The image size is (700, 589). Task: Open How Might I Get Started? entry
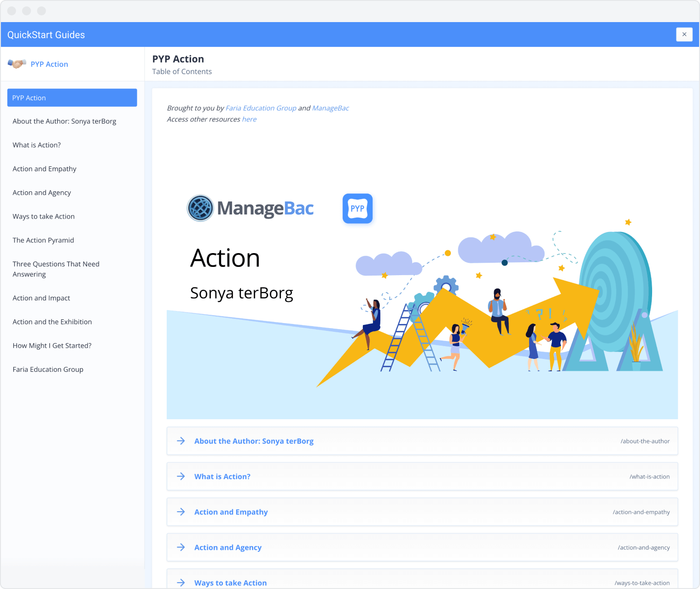click(x=52, y=346)
